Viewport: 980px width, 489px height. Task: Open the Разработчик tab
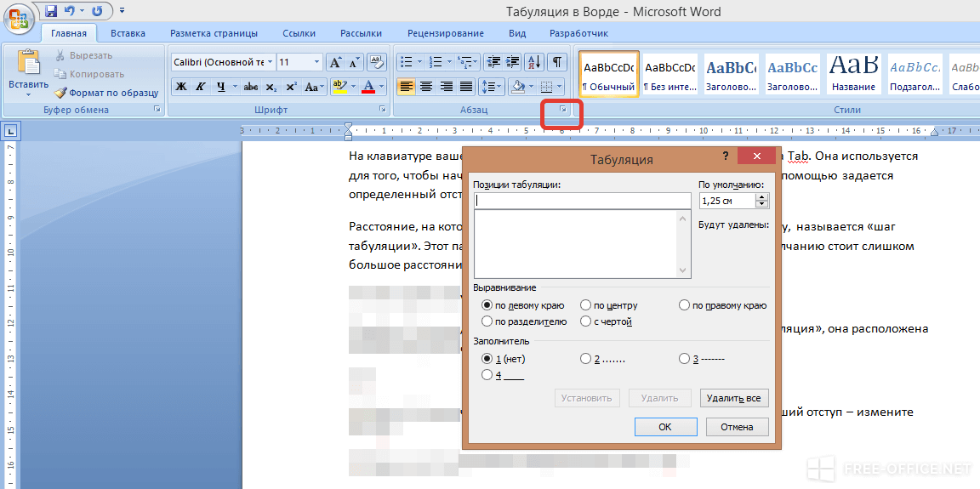[578, 33]
